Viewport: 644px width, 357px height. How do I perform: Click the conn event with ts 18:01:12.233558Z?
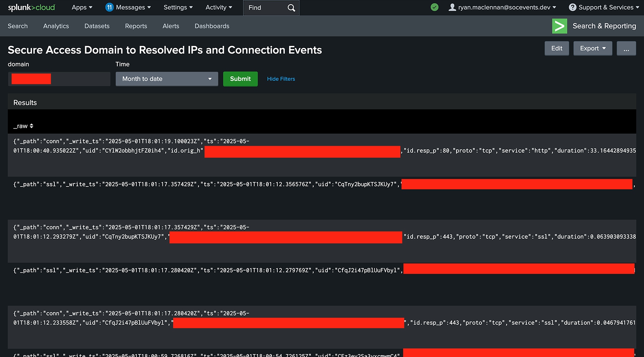tap(322, 327)
